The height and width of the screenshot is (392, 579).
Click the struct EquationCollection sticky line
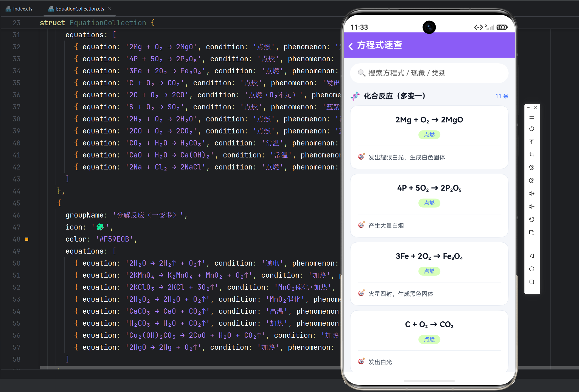97,23
